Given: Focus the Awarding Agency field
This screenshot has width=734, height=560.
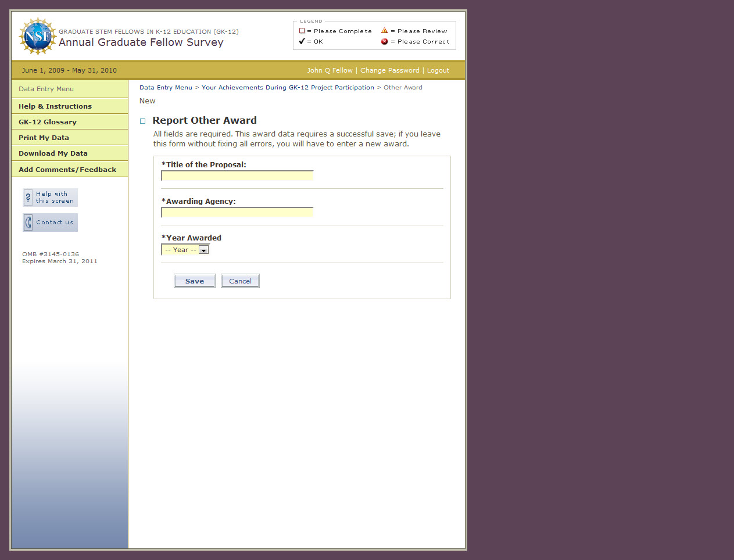Looking at the screenshot, I should (x=237, y=212).
